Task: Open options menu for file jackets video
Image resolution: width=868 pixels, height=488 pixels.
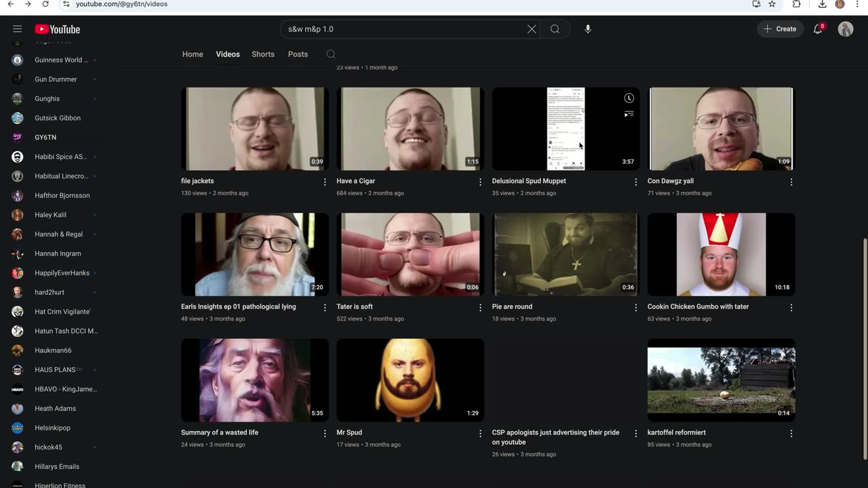Action: [x=325, y=182]
